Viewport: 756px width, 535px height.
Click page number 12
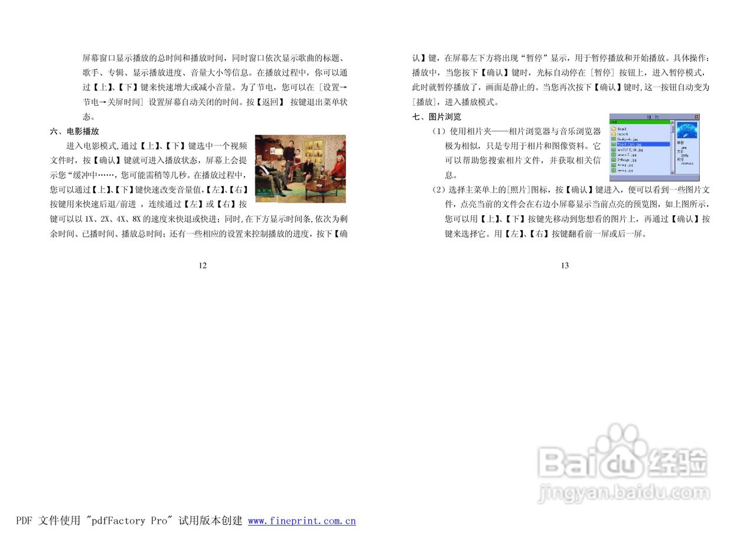[203, 265]
